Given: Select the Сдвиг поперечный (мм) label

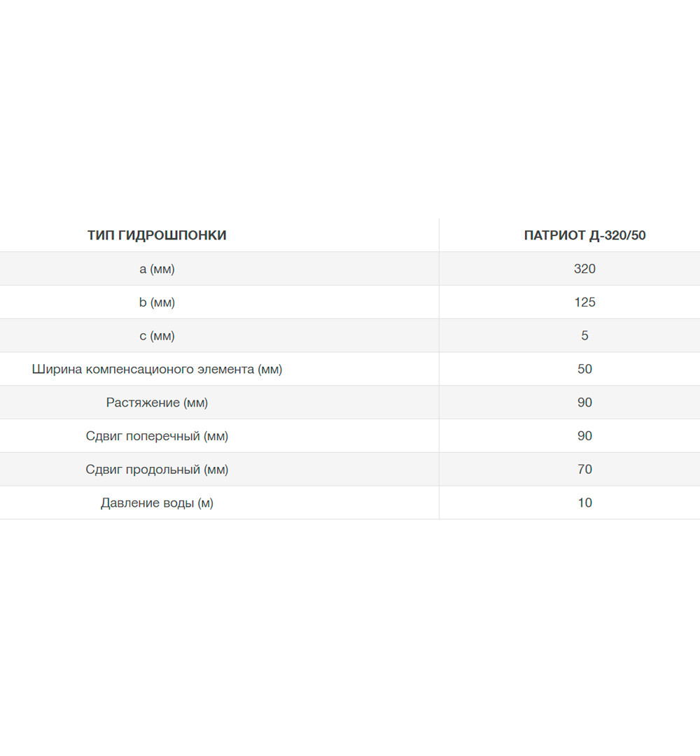Looking at the screenshot, I should point(157,436).
